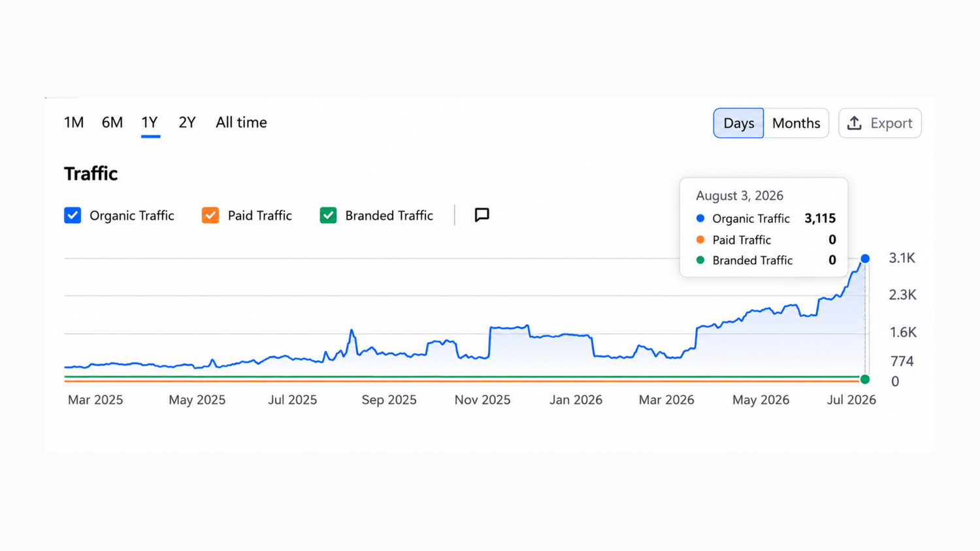Select the 1M time range tab
The width and height of the screenshot is (980, 551).
click(74, 122)
